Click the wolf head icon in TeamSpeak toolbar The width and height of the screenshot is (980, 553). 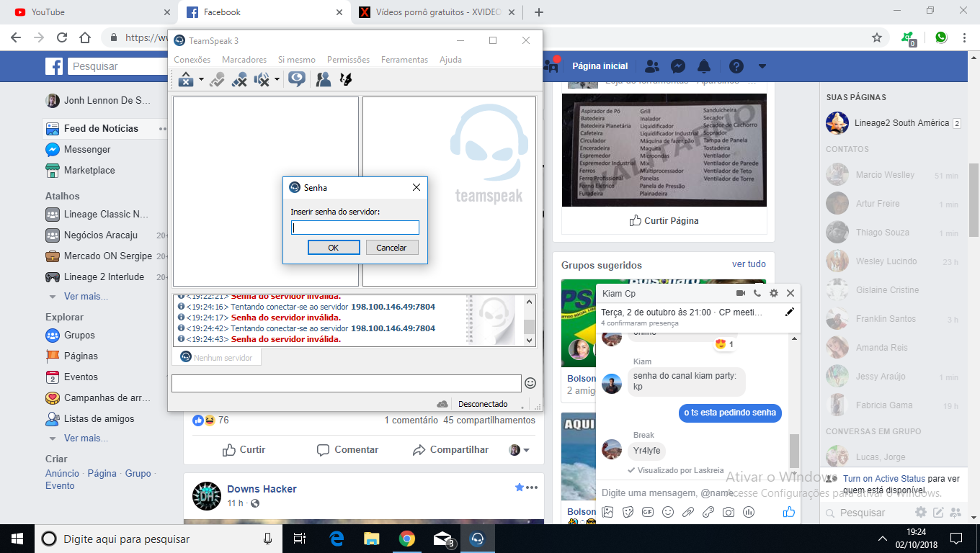[346, 79]
